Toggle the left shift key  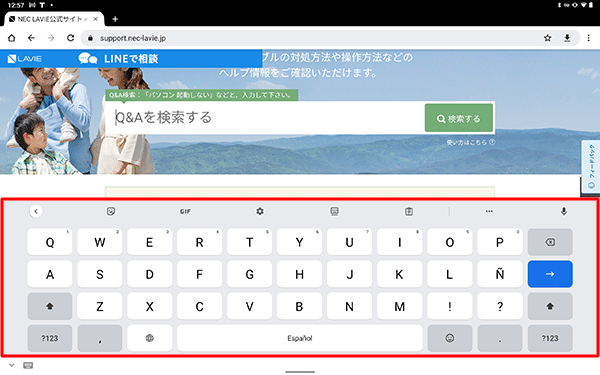50,306
